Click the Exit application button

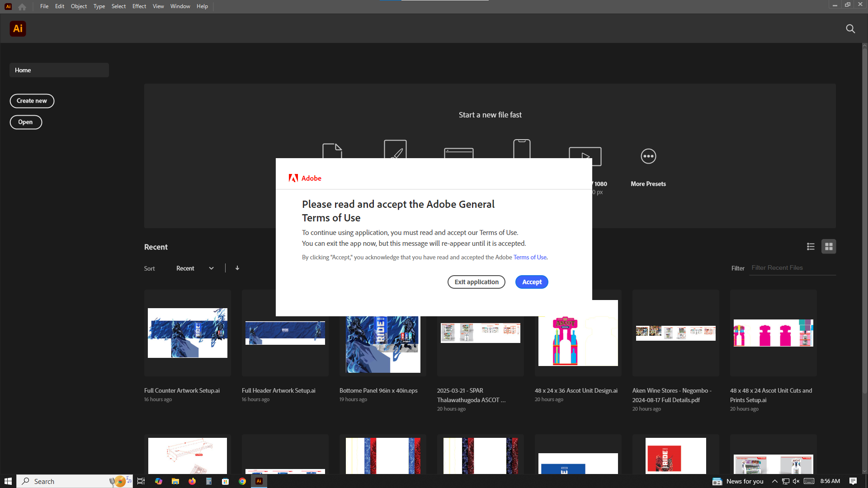(x=476, y=282)
